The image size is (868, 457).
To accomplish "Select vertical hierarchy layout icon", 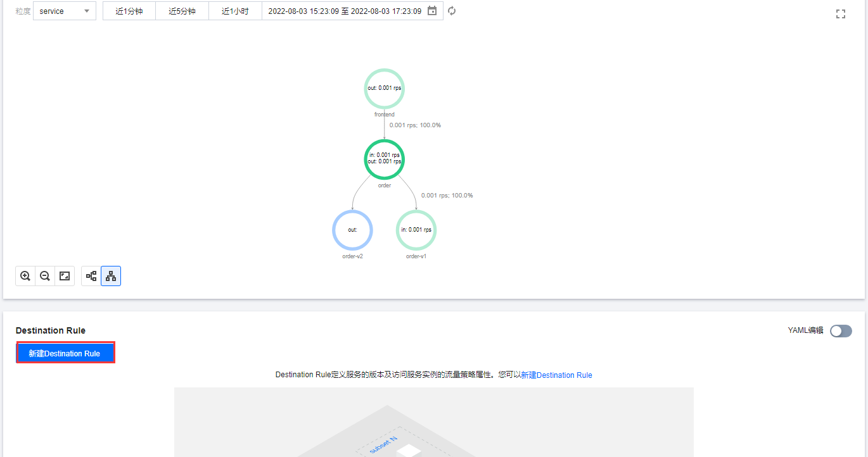I will click(x=111, y=276).
